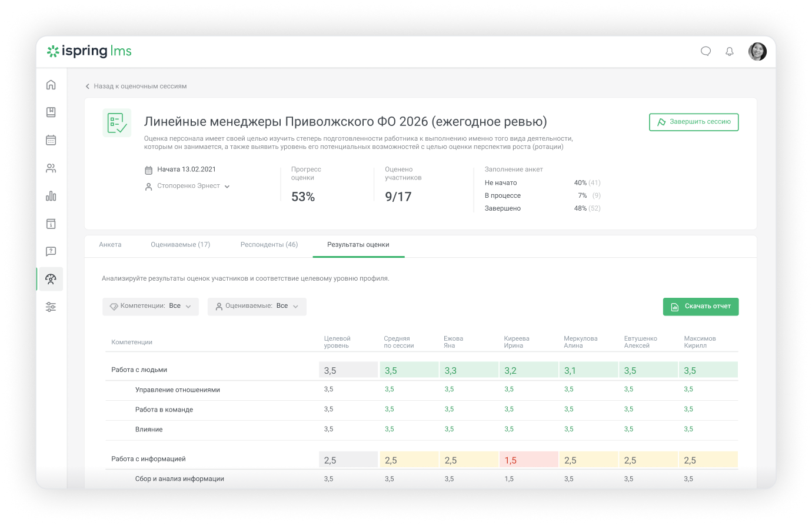Click the Скачать отчет button
Image resolution: width=812 pixels, height=525 pixels.
[x=701, y=307]
